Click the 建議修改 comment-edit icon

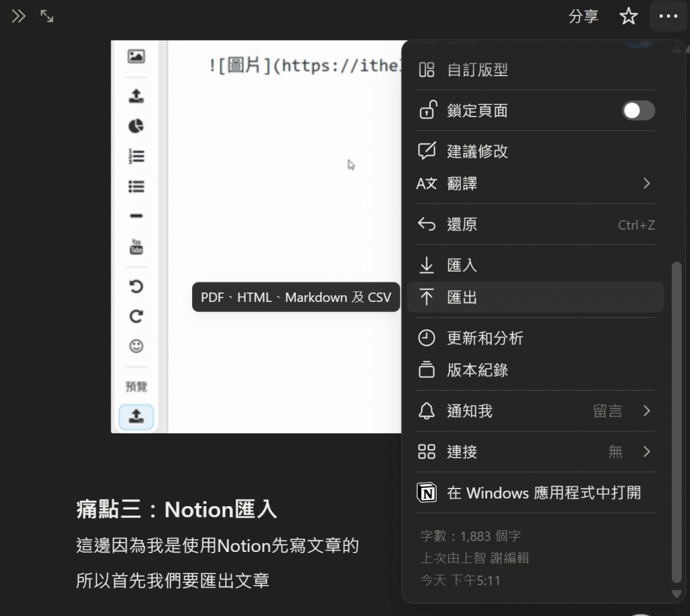427,151
